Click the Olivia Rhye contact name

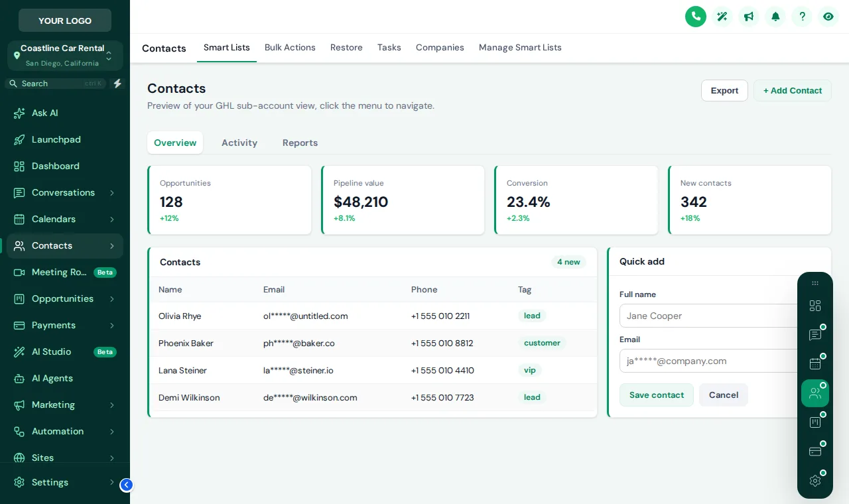[x=180, y=316]
